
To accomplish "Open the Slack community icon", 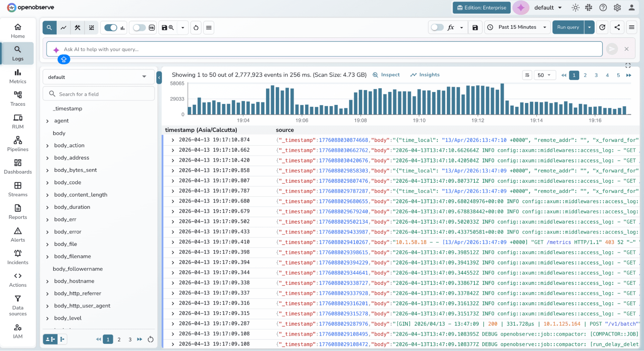I will (x=589, y=8).
